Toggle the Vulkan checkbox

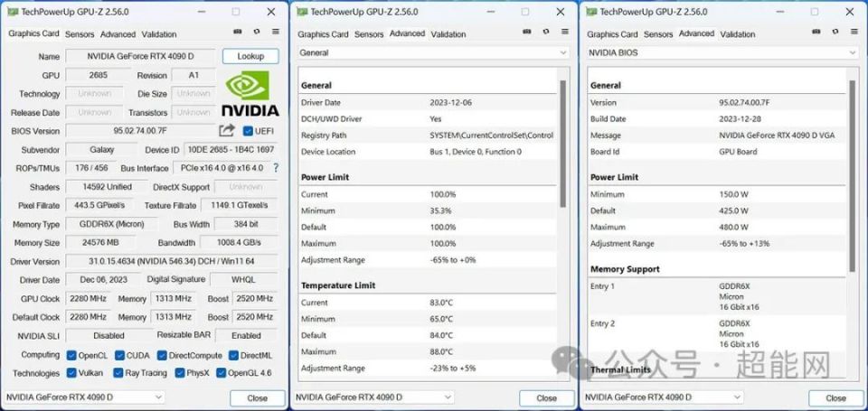[71, 373]
